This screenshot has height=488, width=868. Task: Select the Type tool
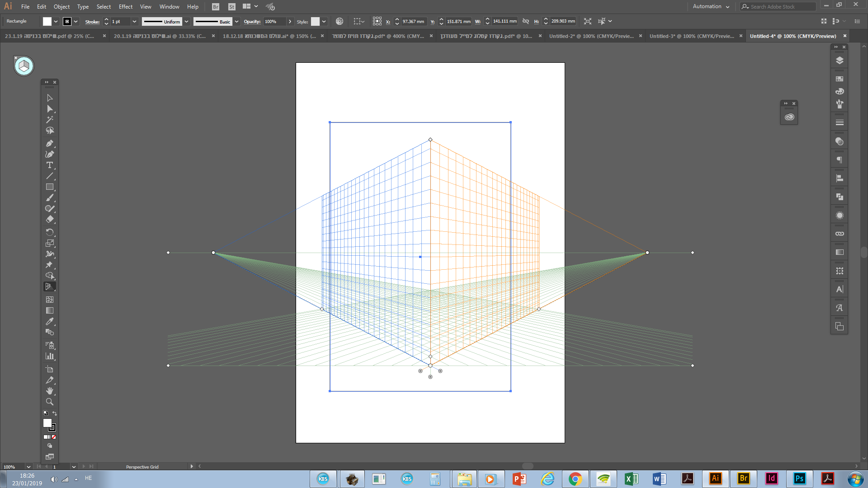[x=50, y=165]
